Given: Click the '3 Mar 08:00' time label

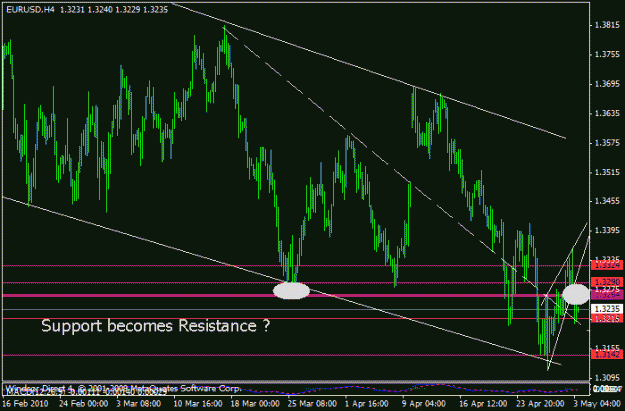Looking at the screenshot, I should tap(138, 403).
